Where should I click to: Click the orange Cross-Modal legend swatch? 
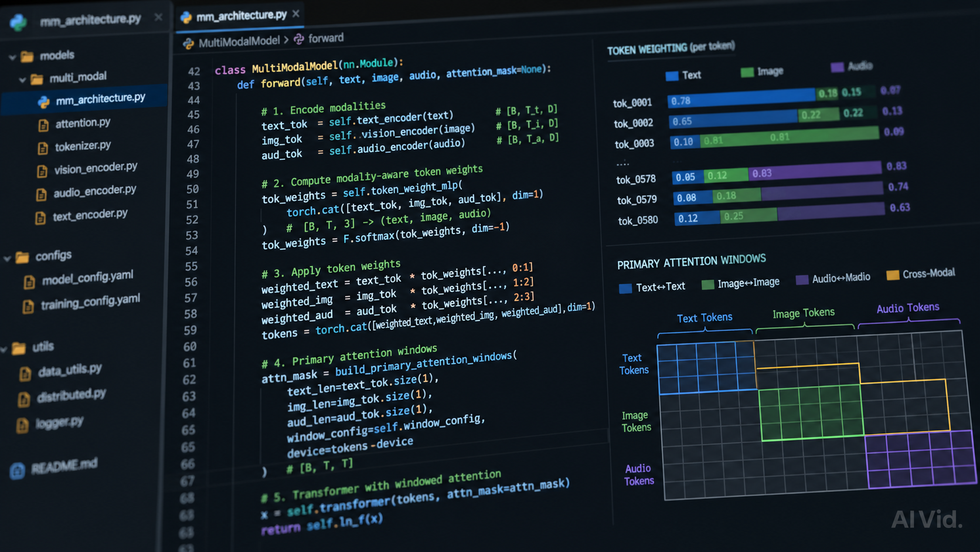(x=893, y=275)
